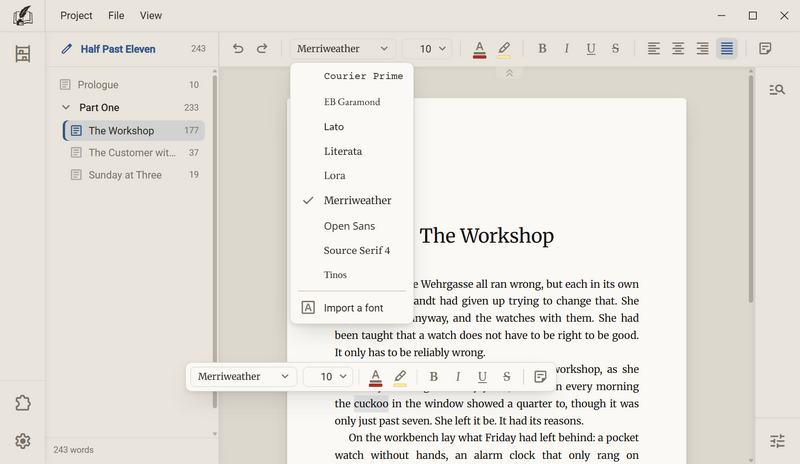This screenshot has width=800, height=464.
Task: Click the floating toolbar highlighter icon
Action: click(400, 377)
